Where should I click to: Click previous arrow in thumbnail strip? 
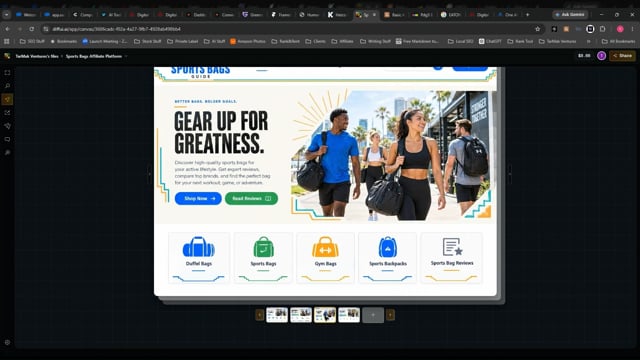pyautogui.click(x=259, y=315)
